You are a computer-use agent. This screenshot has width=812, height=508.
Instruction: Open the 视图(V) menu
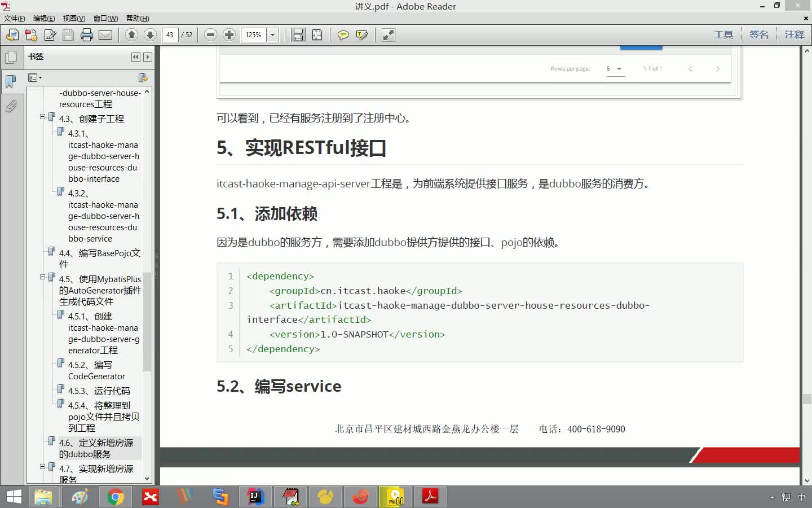coord(74,19)
